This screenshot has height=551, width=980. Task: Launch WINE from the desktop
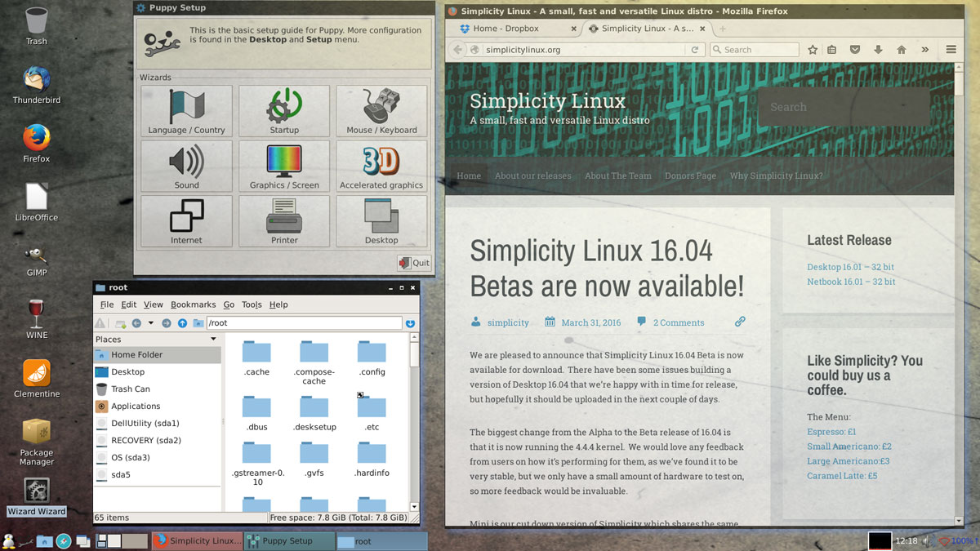(x=37, y=319)
